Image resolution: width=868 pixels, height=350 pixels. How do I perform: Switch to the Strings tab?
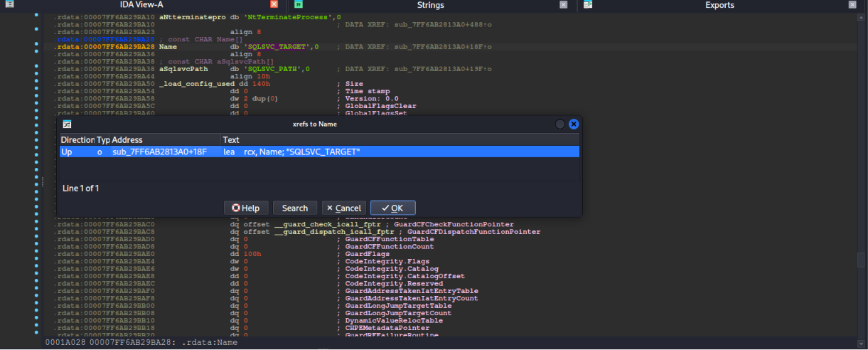(430, 5)
